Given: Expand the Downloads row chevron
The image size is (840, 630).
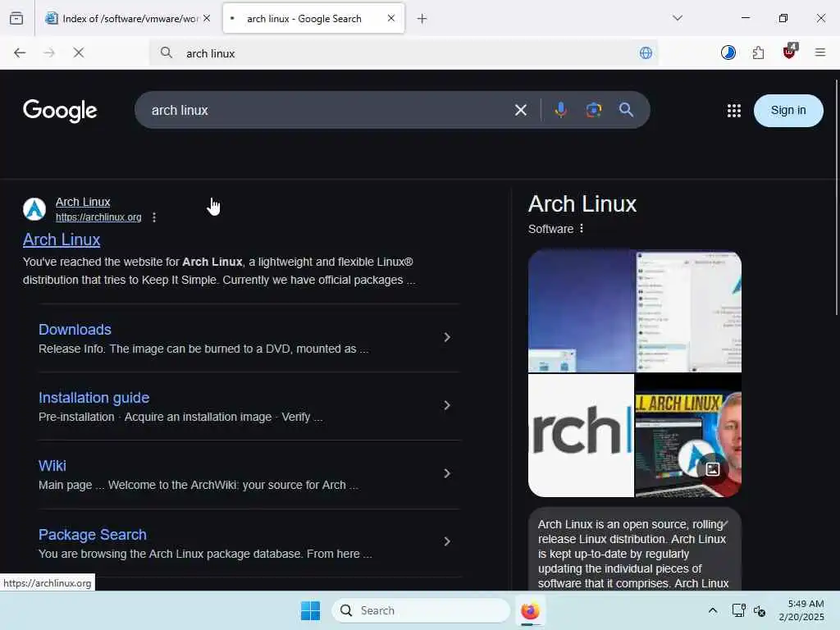Looking at the screenshot, I should pos(447,337).
